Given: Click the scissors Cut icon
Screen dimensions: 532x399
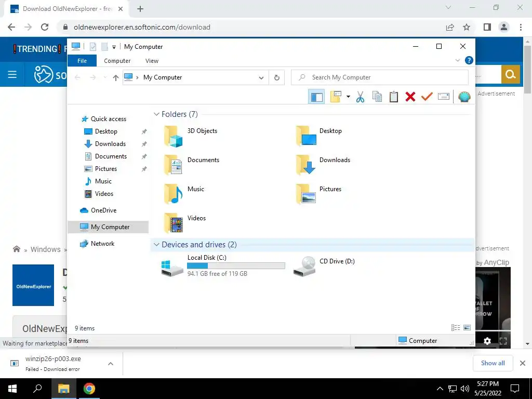Looking at the screenshot, I should (x=360, y=97).
